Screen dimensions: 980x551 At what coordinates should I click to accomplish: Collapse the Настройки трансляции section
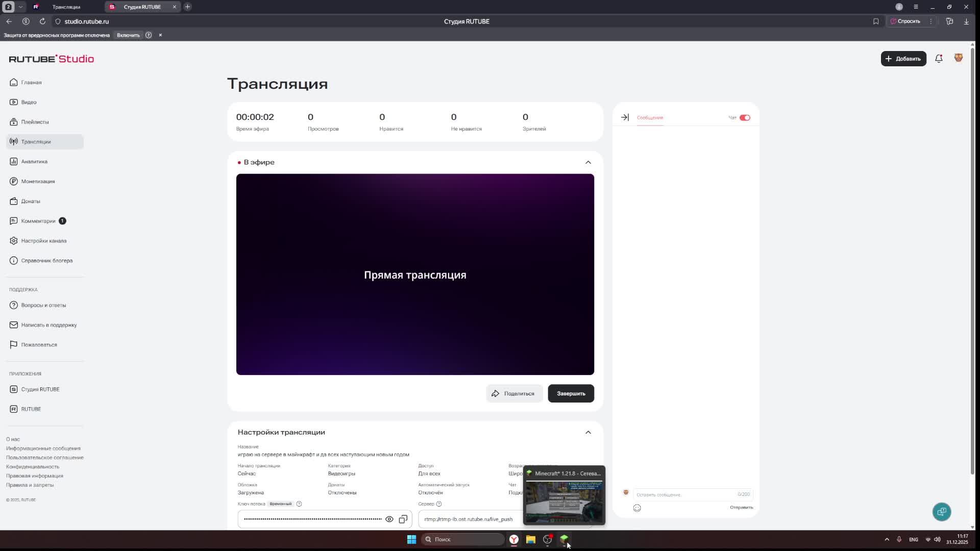[588, 432]
